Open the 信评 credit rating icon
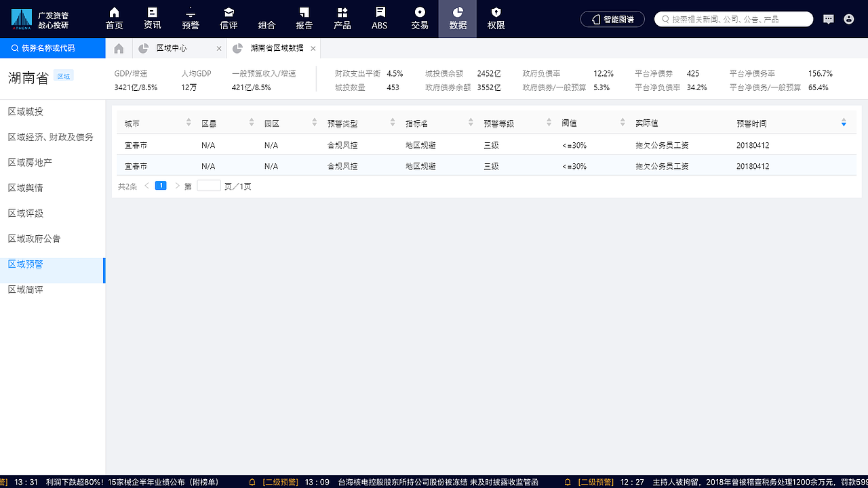 [x=228, y=19]
